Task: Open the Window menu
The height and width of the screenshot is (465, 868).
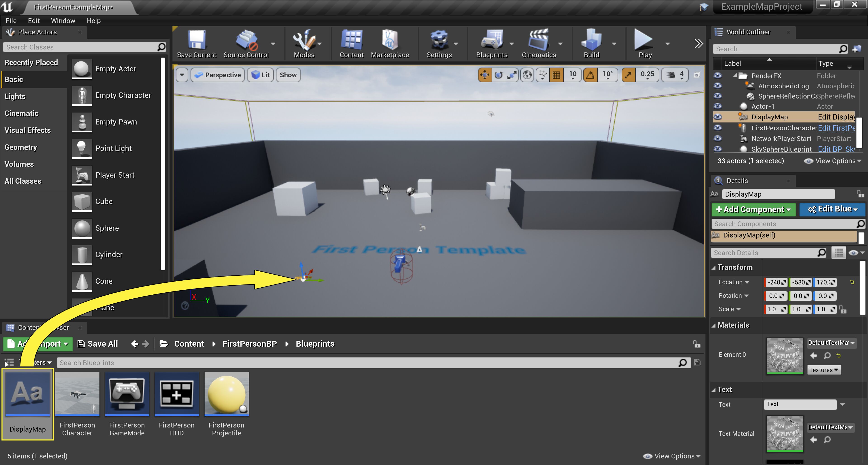Action: click(x=63, y=21)
